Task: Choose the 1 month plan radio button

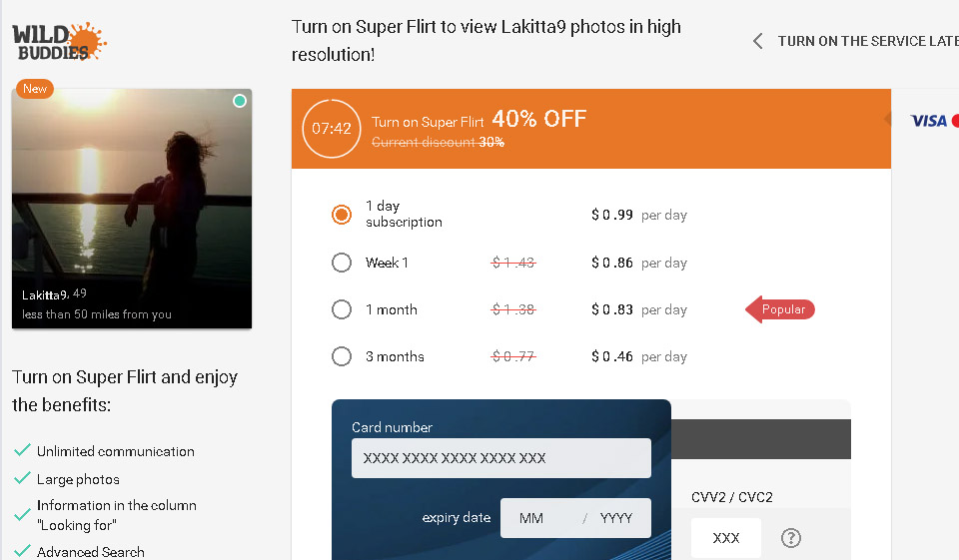Action: pos(342,309)
